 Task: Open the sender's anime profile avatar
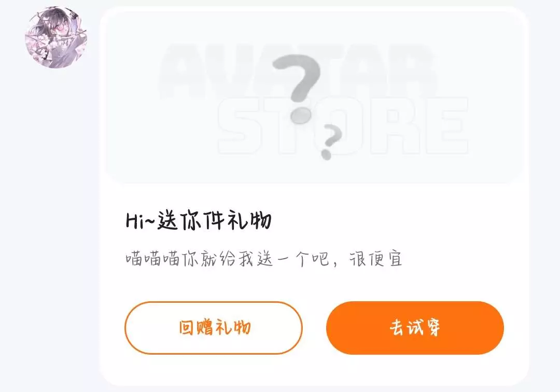click(x=56, y=37)
